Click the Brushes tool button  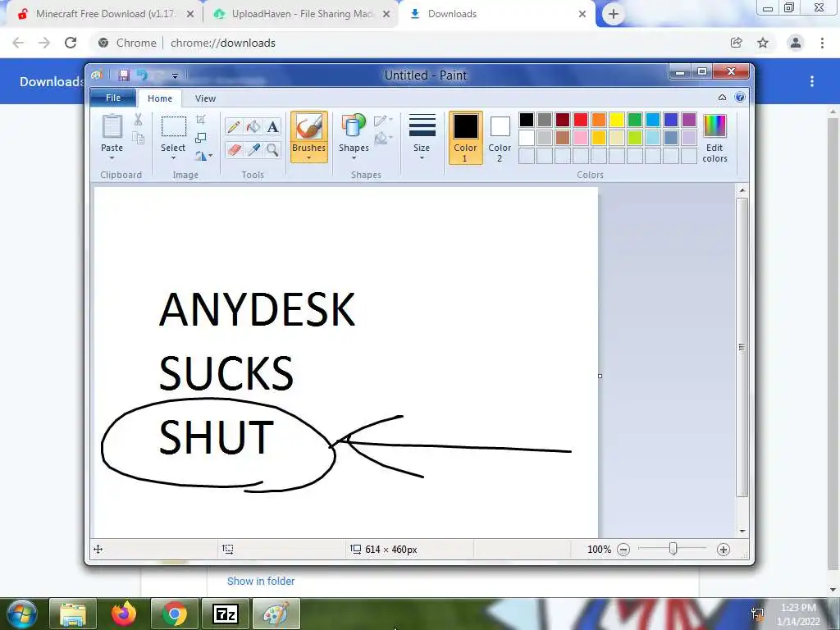point(309,137)
